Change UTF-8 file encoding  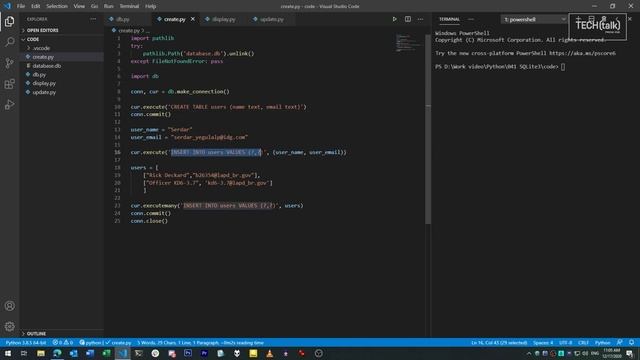click(565, 342)
